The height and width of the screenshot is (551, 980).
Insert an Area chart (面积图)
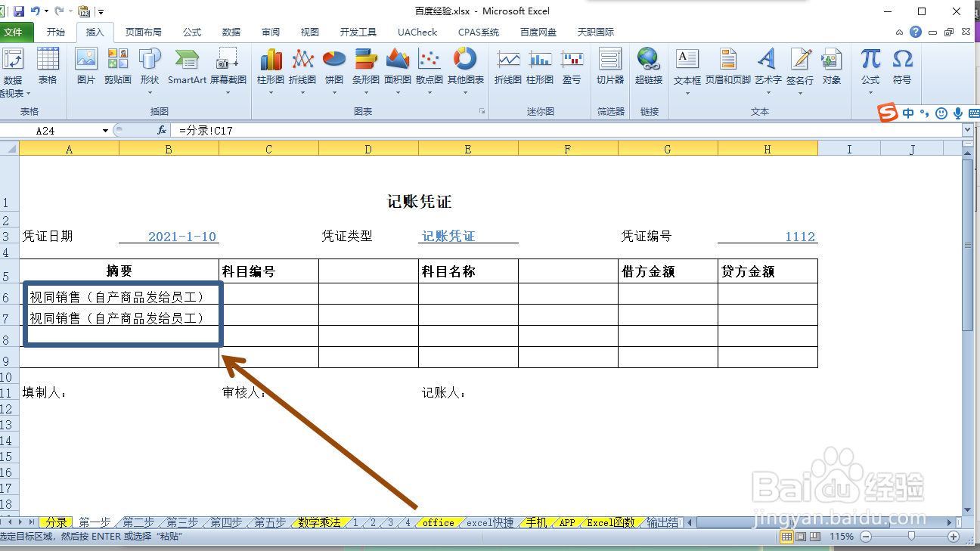[x=398, y=70]
